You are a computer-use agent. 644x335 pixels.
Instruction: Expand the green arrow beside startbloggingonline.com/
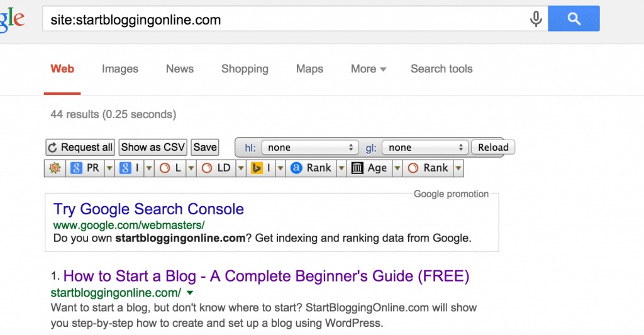coord(190,293)
